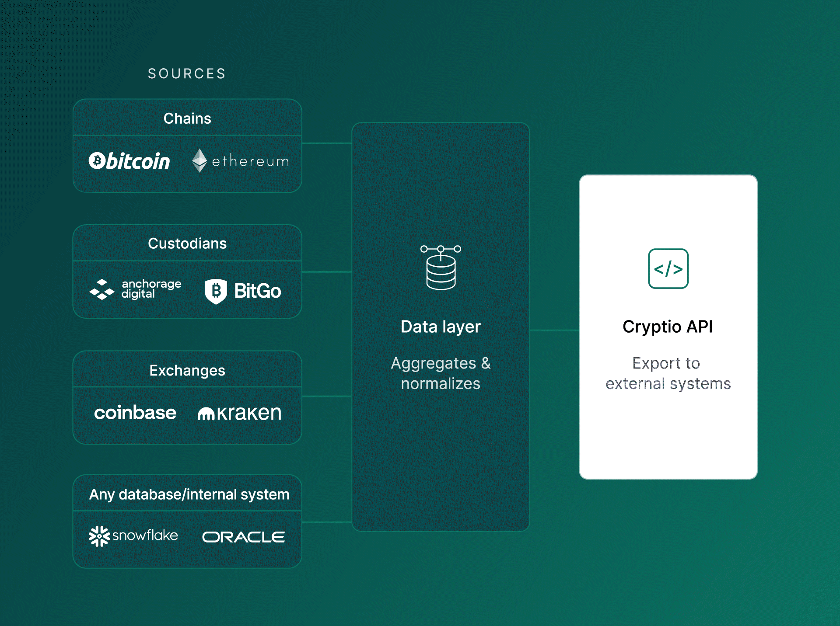The height and width of the screenshot is (626, 840).
Task: Select the Chains header
Action: pyautogui.click(x=187, y=118)
